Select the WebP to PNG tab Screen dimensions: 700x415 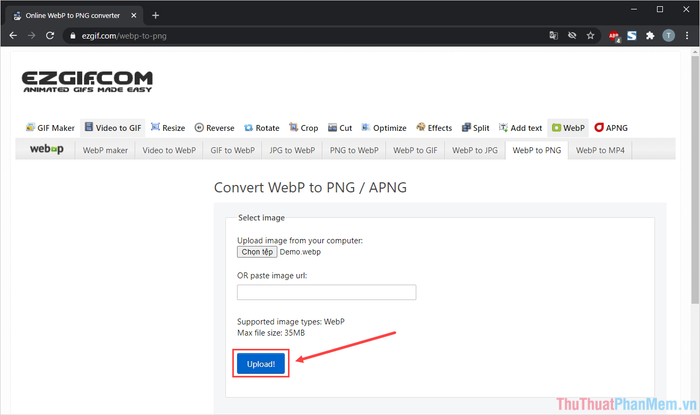tap(537, 150)
